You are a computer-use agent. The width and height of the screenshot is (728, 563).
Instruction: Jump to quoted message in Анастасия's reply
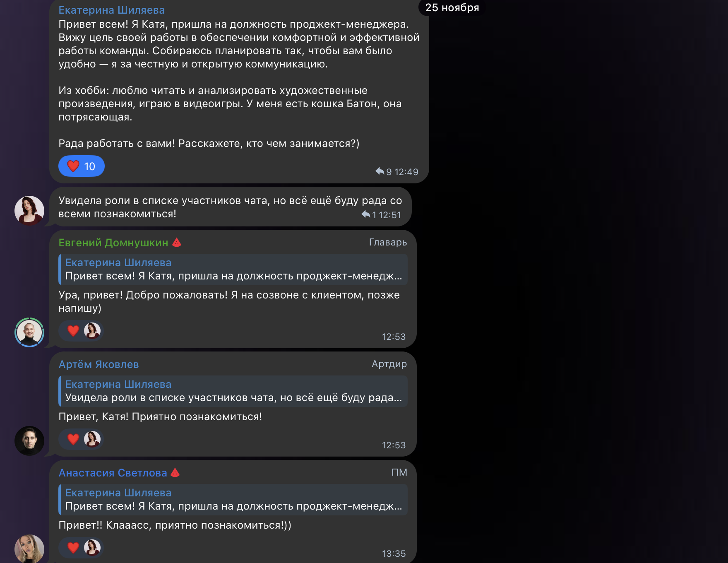233,500
